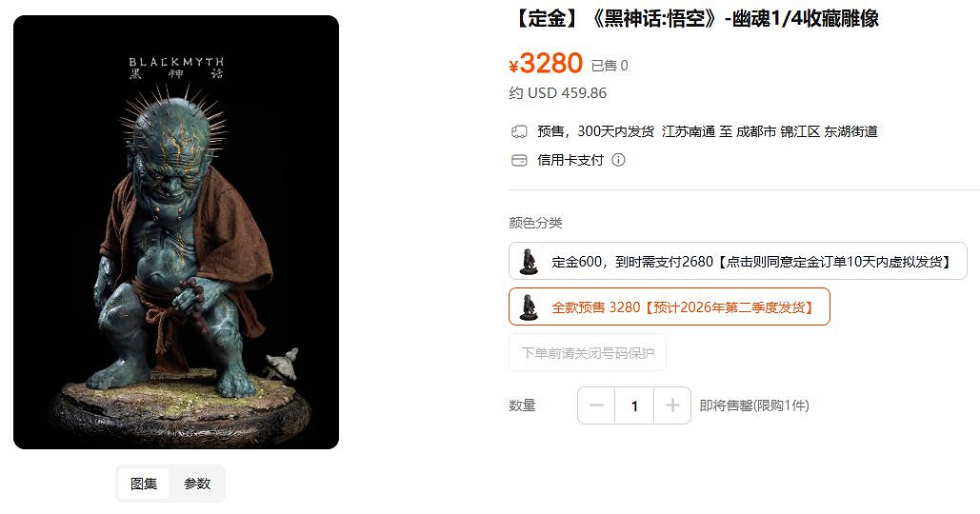Select the 全款预售 3280 full payment option
The image size is (980, 514).
click(670, 306)
